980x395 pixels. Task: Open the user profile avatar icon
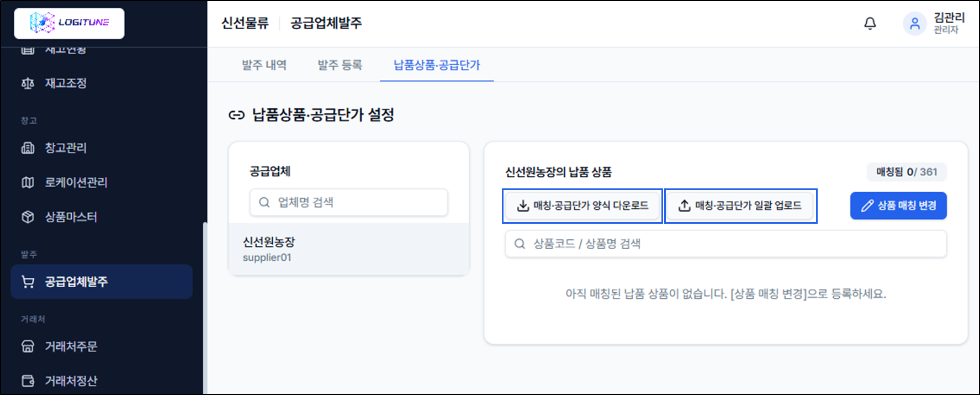coord(914,24)
